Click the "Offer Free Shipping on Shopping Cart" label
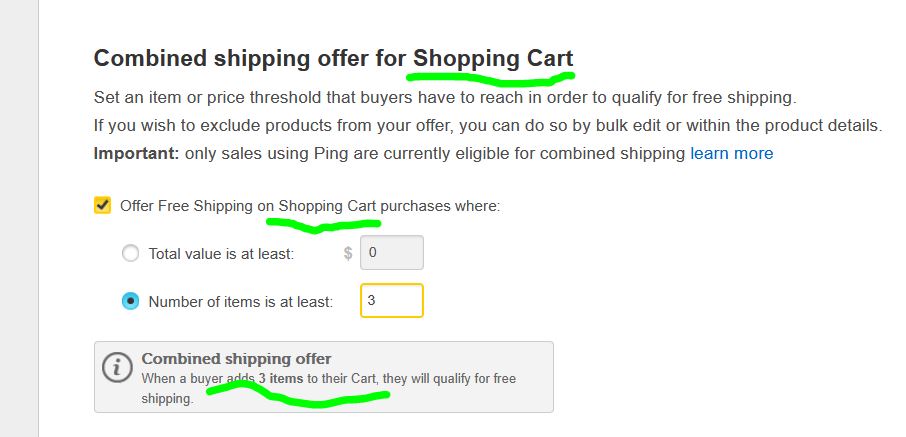The width and height of the screenshot is (906, 437). point(309,206)
